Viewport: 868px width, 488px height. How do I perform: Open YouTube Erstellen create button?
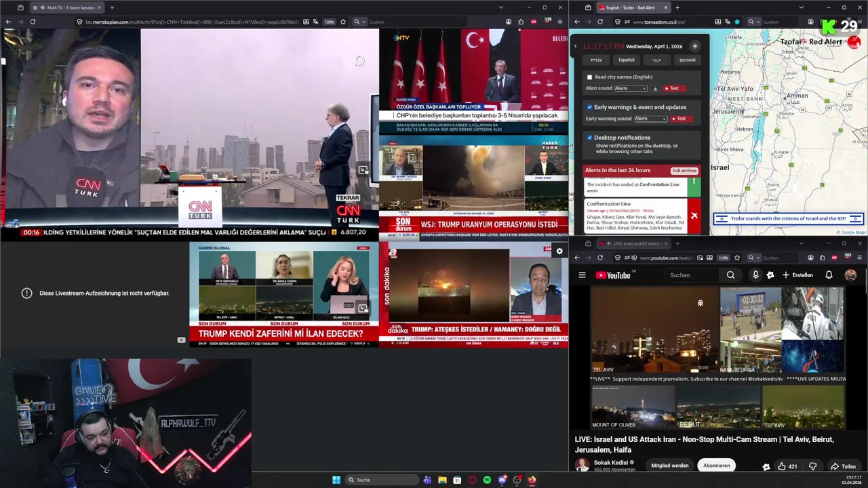tap(797, 275)
